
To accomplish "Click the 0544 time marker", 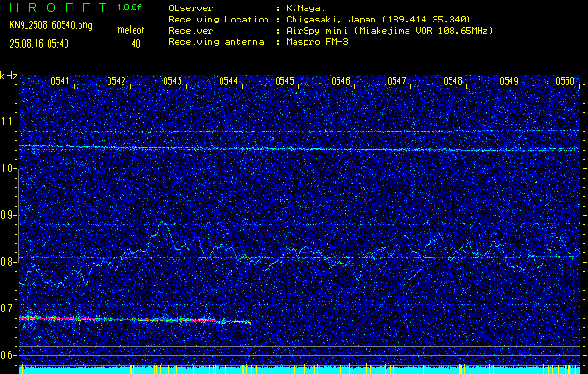I will tap(228, 81).
